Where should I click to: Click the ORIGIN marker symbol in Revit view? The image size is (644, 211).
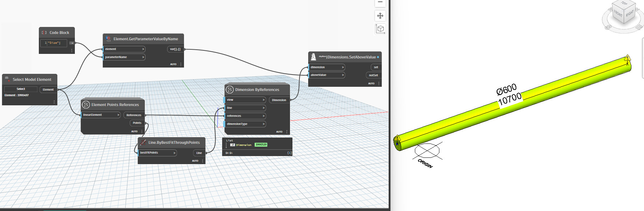427,151
